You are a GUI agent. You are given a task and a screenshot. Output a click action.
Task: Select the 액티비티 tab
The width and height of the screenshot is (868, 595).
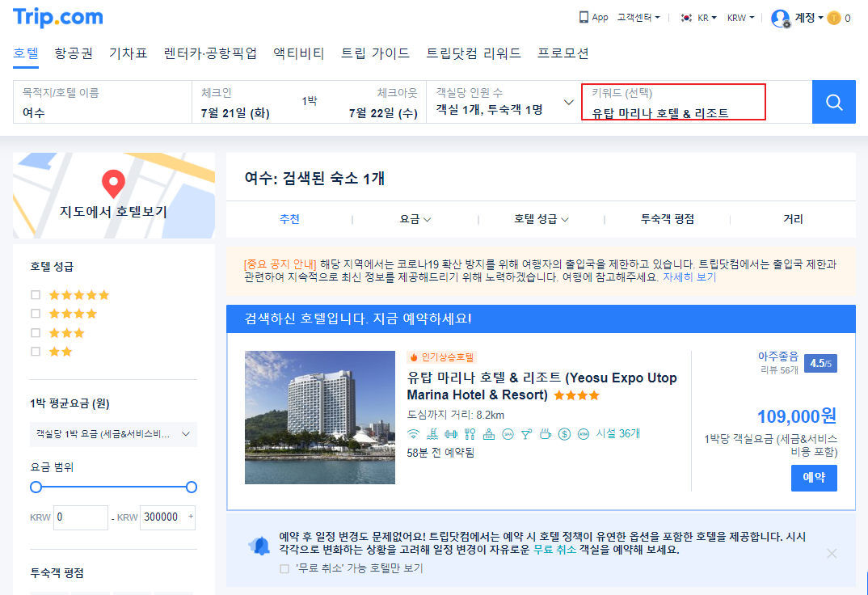point(298,53)
